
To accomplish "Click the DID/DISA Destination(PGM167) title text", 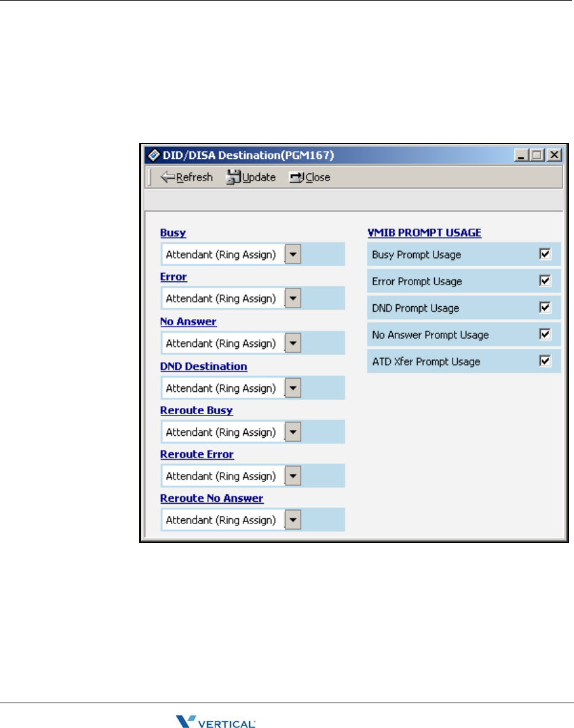I will coord(249,155).
